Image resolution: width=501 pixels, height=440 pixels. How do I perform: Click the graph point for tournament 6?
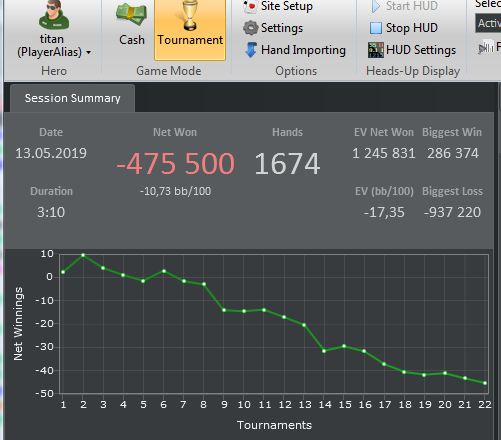[164, 271]
